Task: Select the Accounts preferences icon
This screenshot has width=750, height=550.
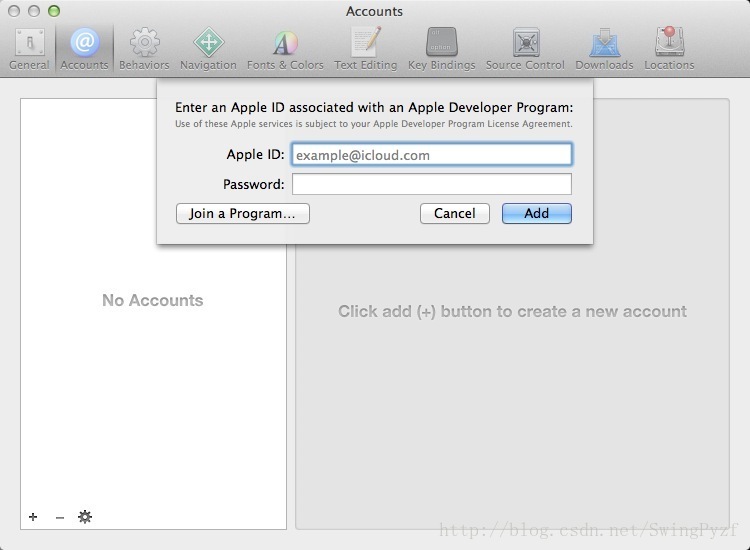Action: point(84,49)
